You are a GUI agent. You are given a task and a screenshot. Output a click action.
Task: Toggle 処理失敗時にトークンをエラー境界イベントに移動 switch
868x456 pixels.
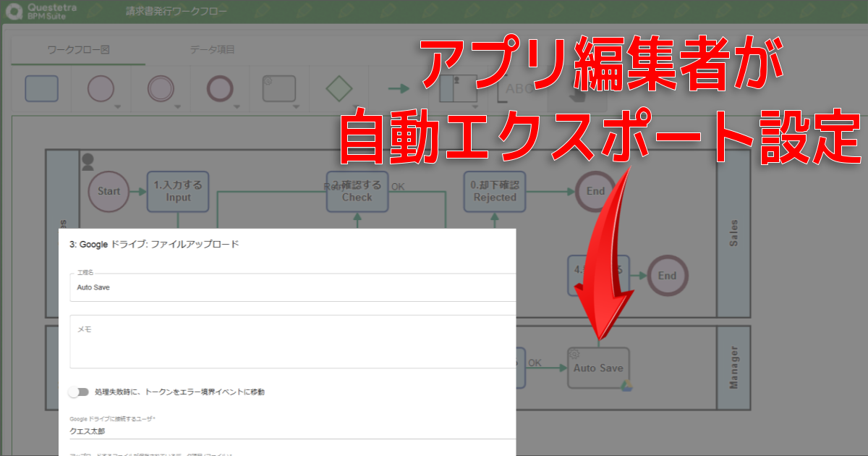tap(79, 392)
